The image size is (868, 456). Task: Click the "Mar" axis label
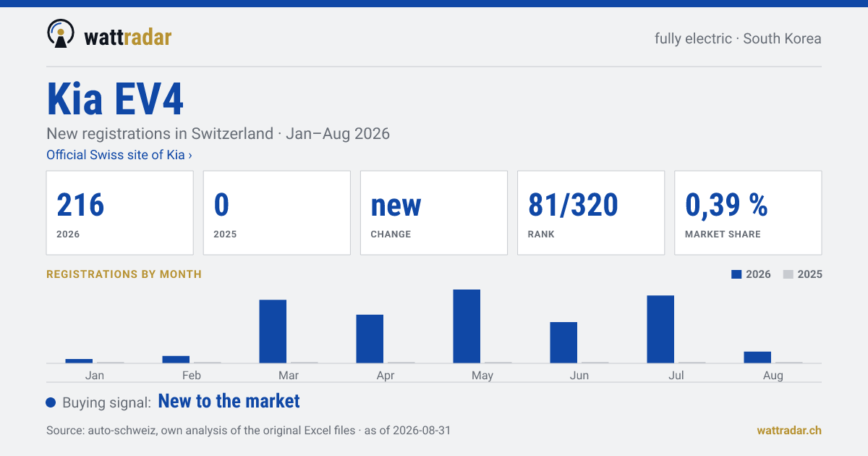(x=289, y=376)
